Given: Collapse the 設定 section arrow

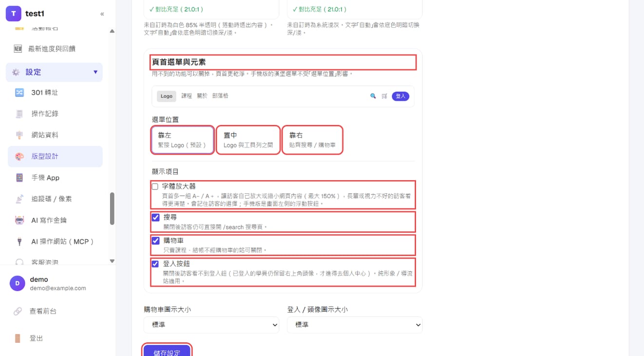Looking at the screenshot, I should tap(95, 72).
